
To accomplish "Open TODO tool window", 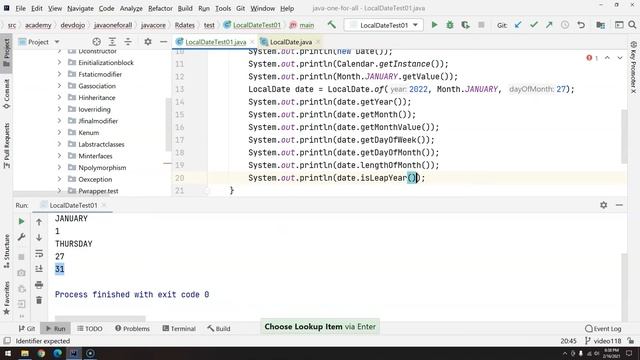I will pyautogui.click(x=90, y=328).
